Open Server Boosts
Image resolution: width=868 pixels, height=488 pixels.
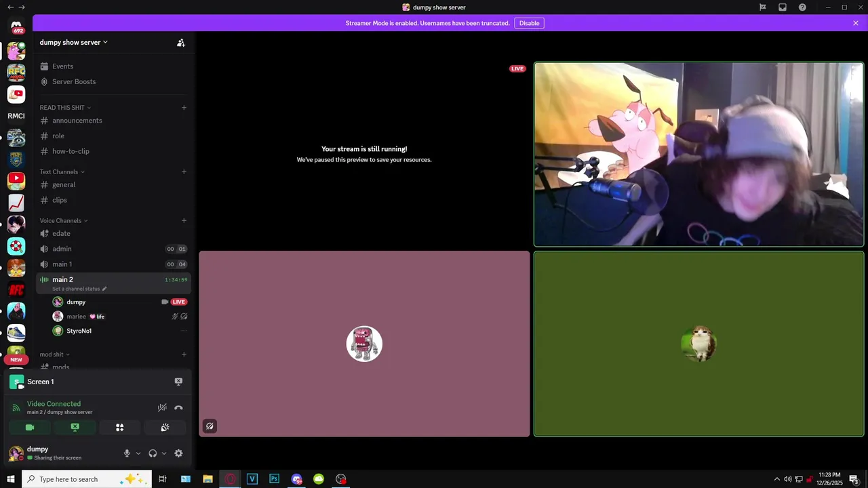(x=113, y=81)
